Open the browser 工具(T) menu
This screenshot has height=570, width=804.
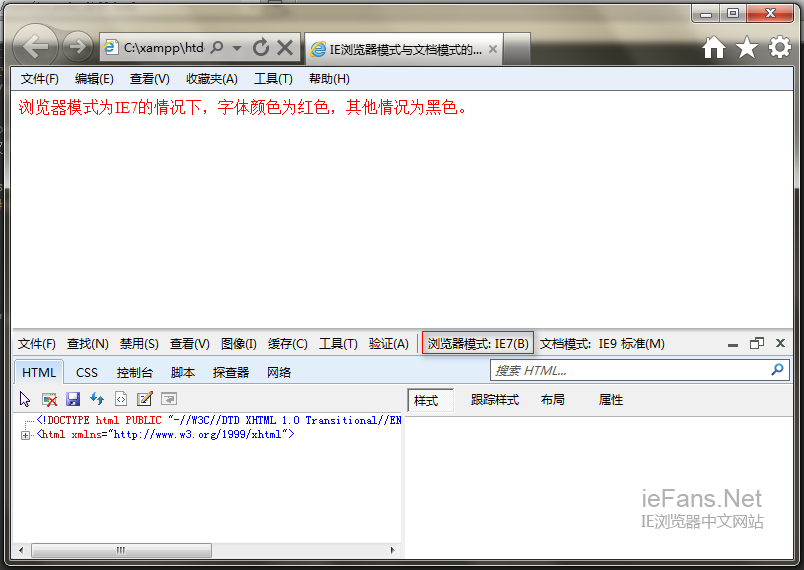273,78
